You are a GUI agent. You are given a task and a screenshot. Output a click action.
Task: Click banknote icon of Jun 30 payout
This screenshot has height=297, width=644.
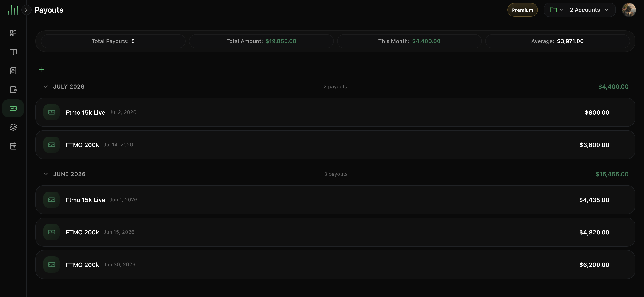(52, 265)
